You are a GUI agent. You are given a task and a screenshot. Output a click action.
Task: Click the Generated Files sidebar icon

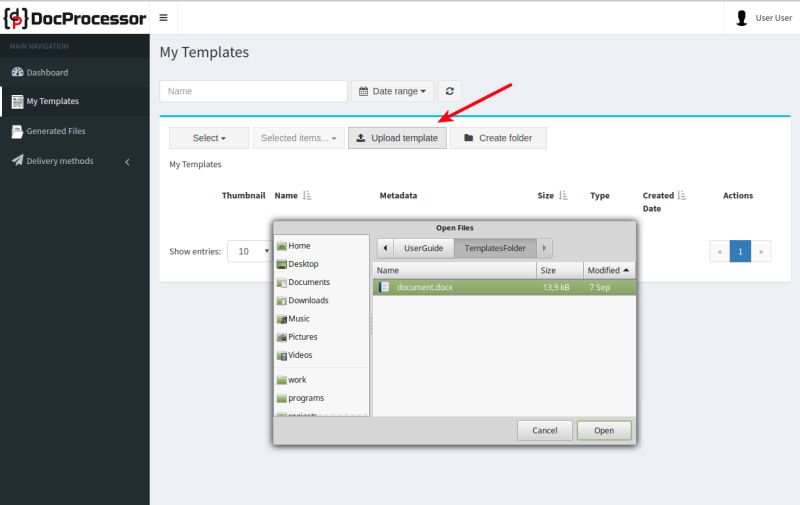17,132
